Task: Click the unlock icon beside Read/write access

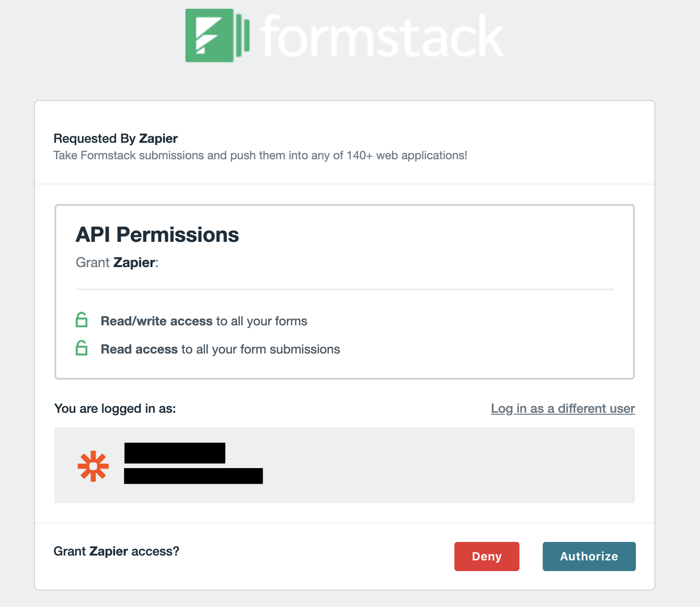Action: coord(82,320)
